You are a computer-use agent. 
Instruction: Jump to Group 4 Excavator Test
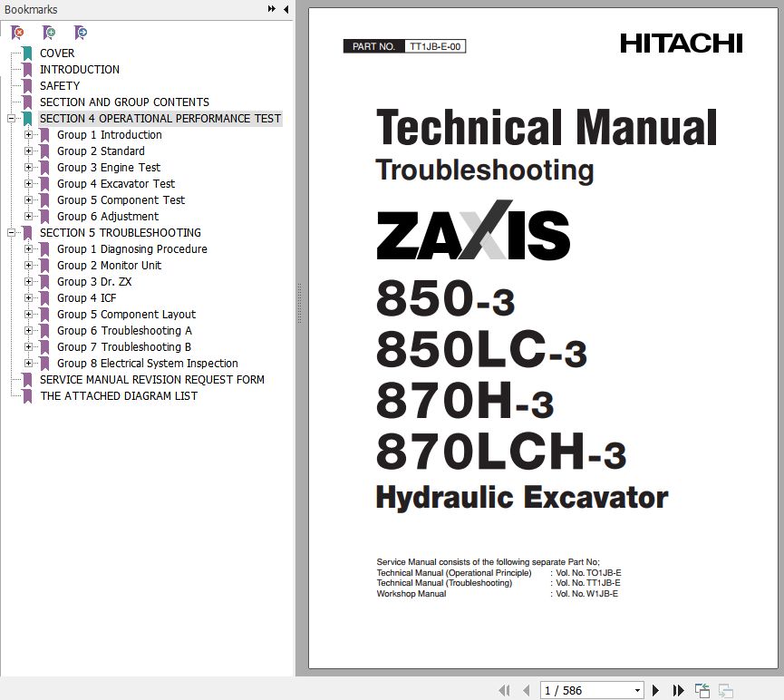point(116,184)
